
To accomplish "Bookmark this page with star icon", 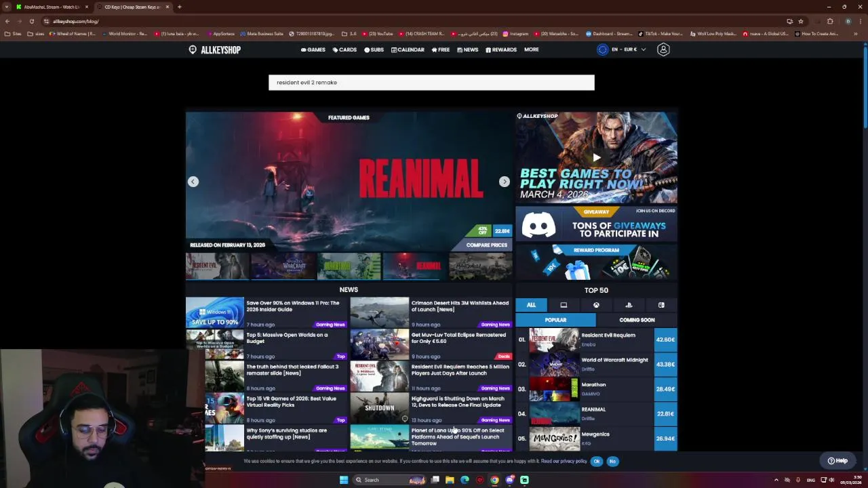I will click(x=801, y=21).
